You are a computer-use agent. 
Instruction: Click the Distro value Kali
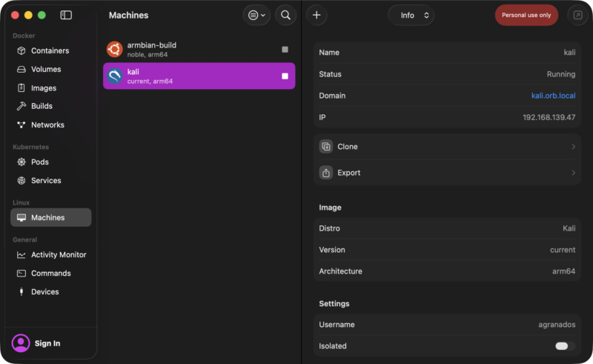569,228
